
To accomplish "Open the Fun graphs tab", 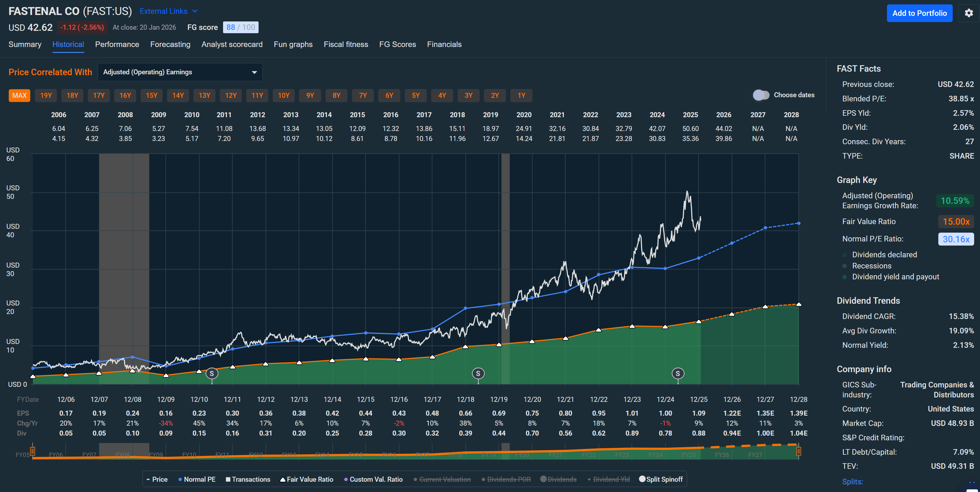I will point(293,45).
